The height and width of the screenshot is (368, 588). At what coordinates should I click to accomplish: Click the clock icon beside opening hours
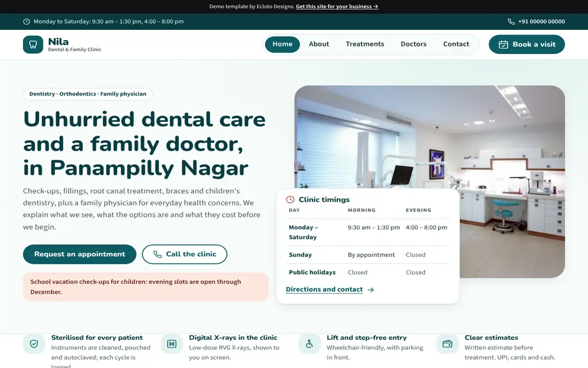[x=26, y=22]
